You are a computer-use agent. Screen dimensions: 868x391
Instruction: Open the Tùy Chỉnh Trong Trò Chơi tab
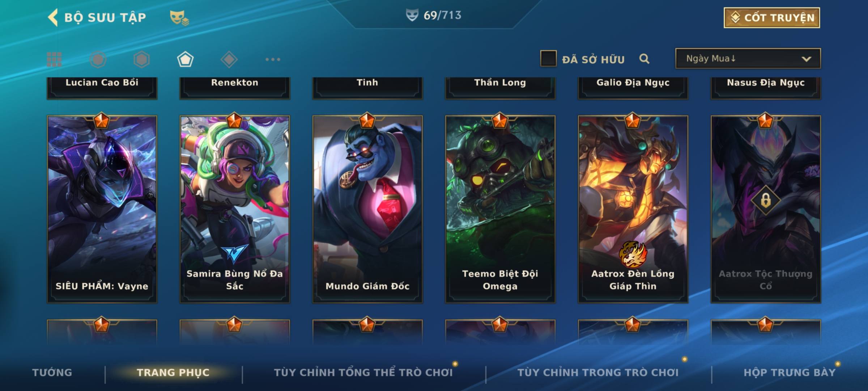(x=598, y=373)
